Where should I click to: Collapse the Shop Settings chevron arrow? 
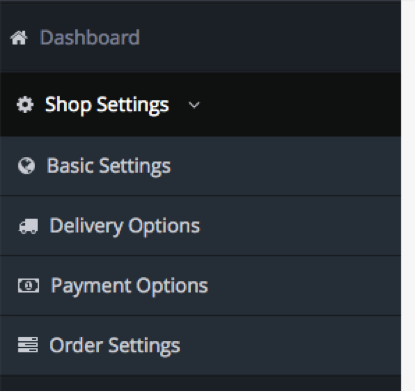[194, 105]
